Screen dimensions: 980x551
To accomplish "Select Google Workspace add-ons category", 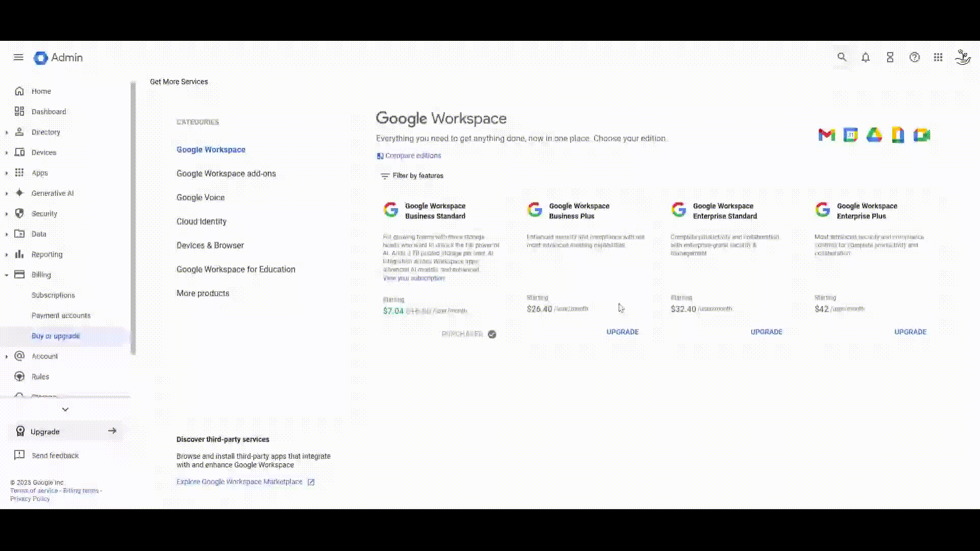I will (226, 174).
